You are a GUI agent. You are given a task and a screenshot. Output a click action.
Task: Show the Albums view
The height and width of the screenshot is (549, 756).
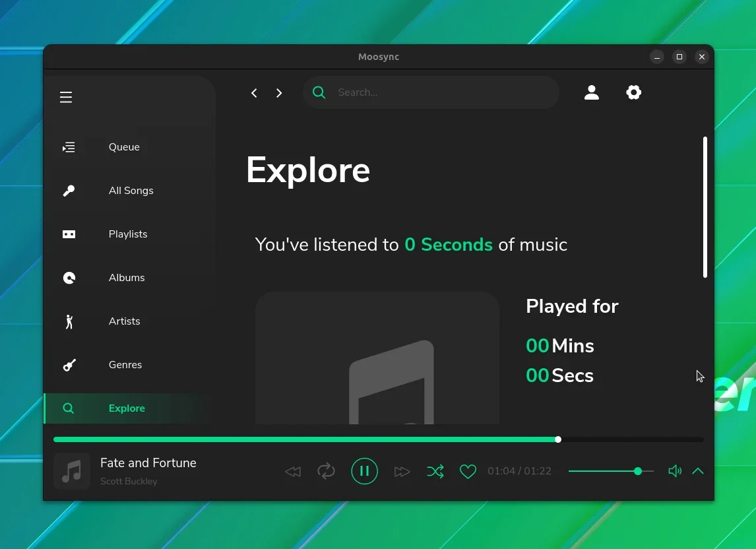coord(126,277)
